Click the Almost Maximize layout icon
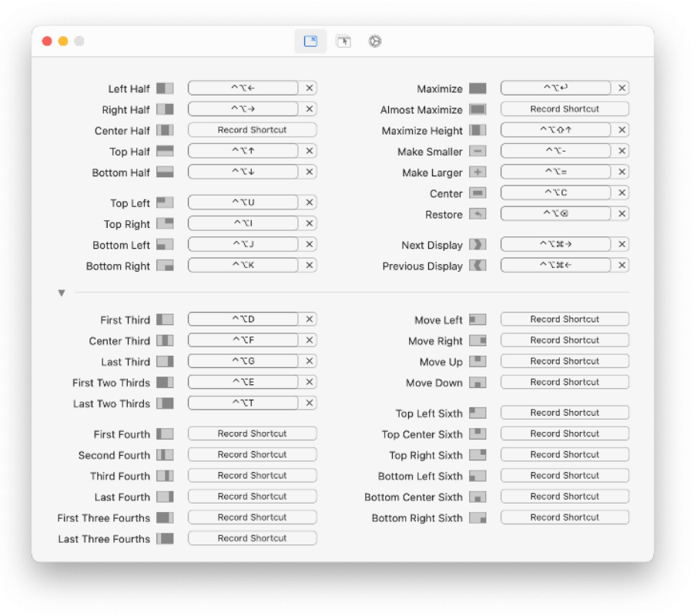 (x=478, y=109)
